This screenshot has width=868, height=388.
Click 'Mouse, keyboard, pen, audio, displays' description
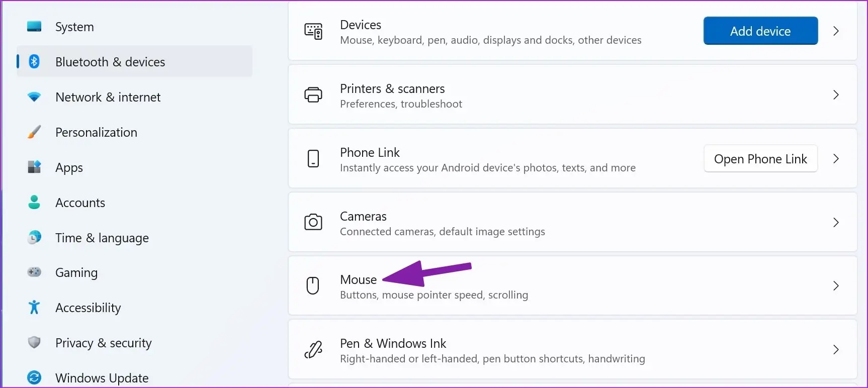pos(491,40)
